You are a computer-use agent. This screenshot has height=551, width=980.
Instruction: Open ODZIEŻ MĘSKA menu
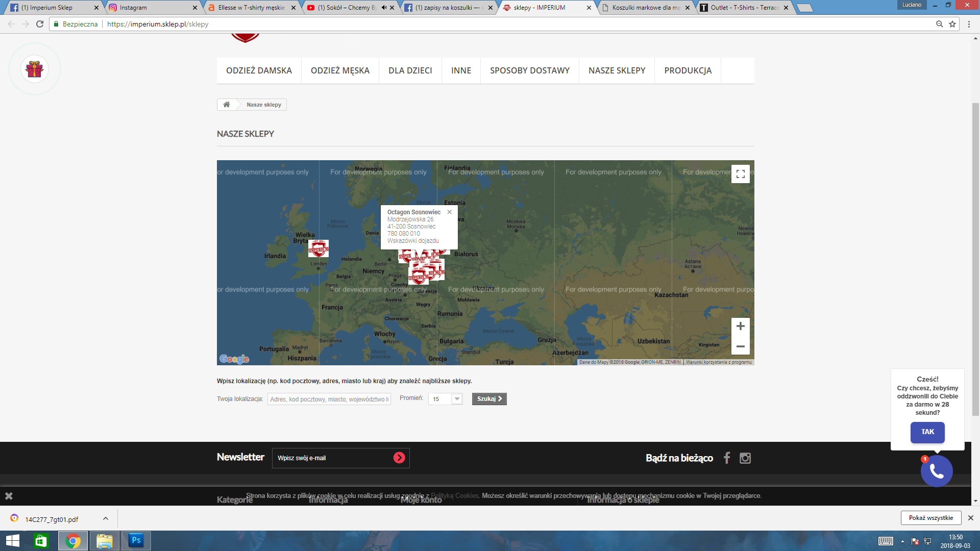pyautogui.click(x=340, y=70)
